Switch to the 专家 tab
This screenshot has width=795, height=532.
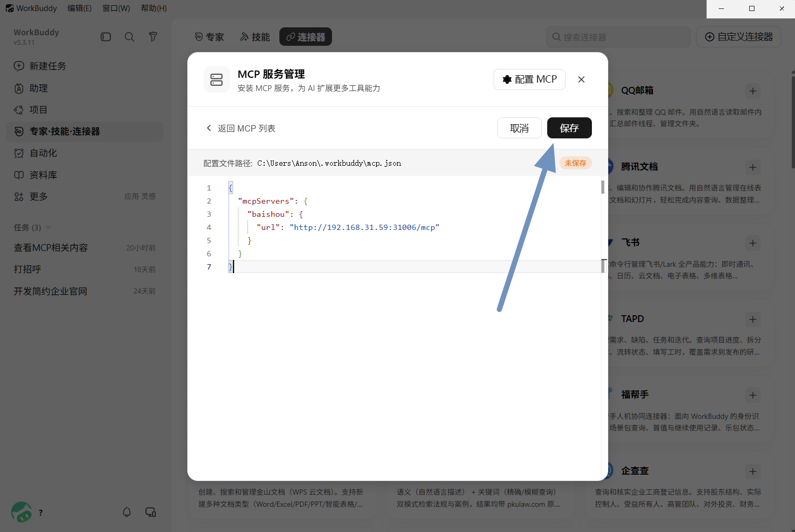pyautogui.click(x=209, y=37)
